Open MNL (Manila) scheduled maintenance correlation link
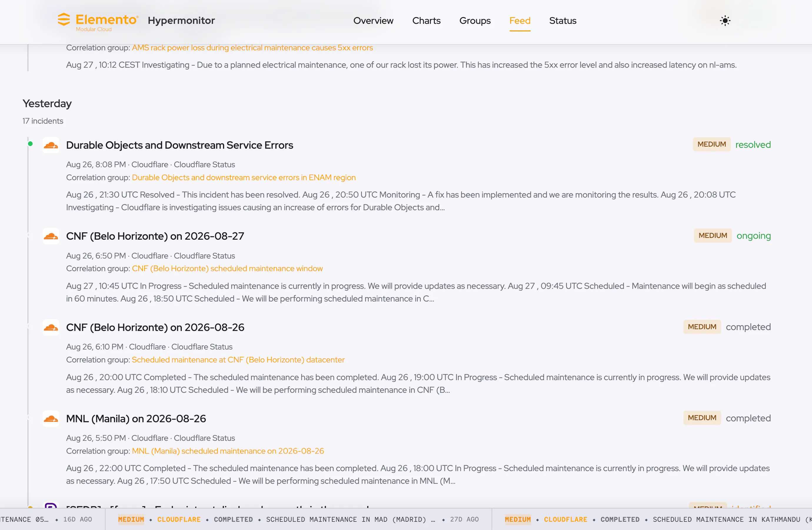The width and height of the screenshot is (812, 530). coord(228,451)
